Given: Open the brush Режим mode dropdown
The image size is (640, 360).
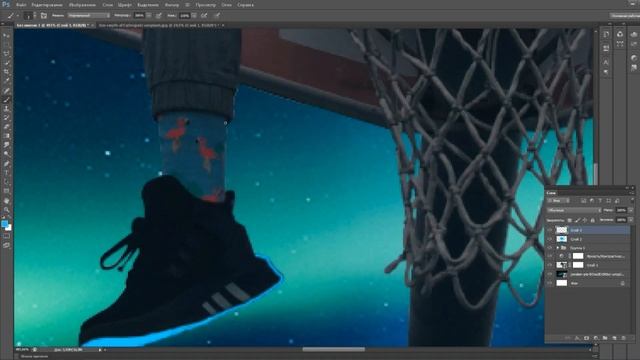Looking at the screenshot, I should pos(89,16).
